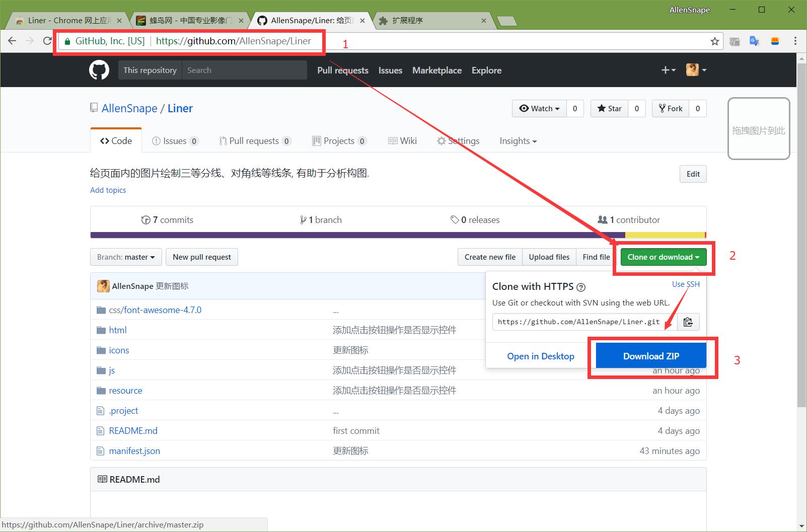Click the AllenSnape commit author avatar
This screenshot has height=532, width=807.
point(103,286)
